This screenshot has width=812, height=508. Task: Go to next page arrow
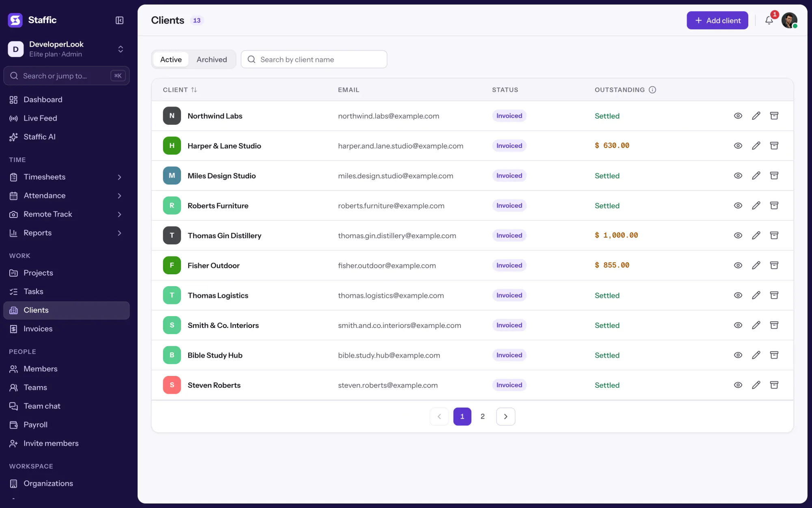tap(505, 417)
